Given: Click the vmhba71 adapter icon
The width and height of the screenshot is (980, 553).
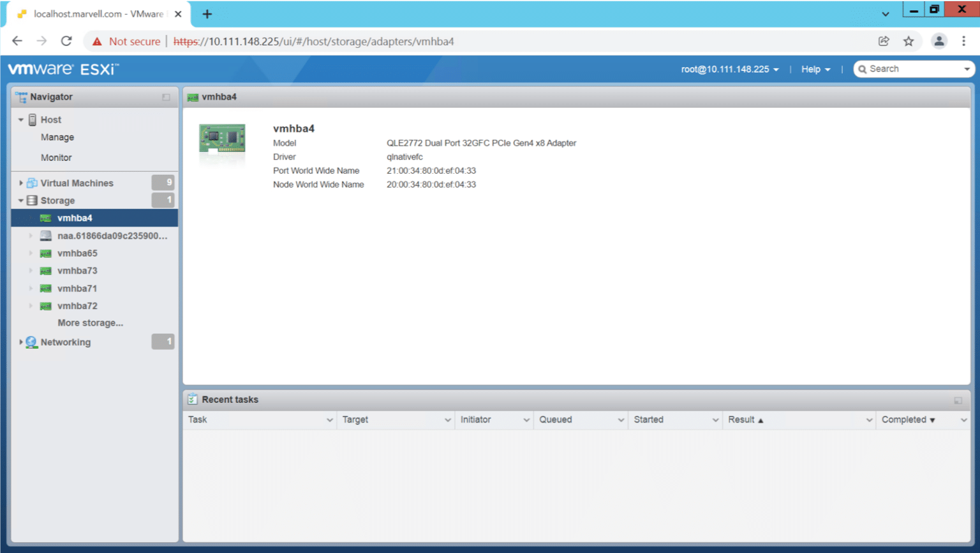Looking at the screenshot, I should click(x=46, y=289).
